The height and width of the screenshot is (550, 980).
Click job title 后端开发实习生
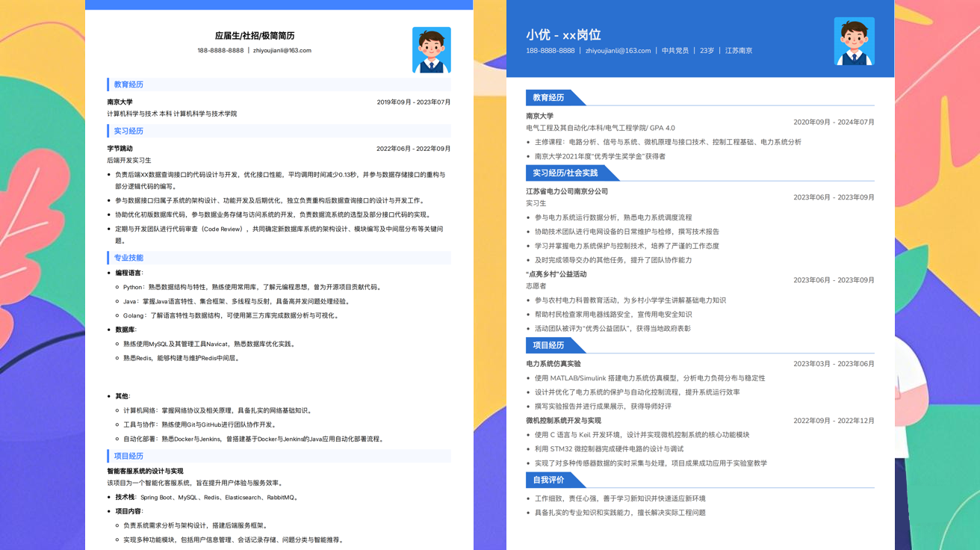click(129, 160)
